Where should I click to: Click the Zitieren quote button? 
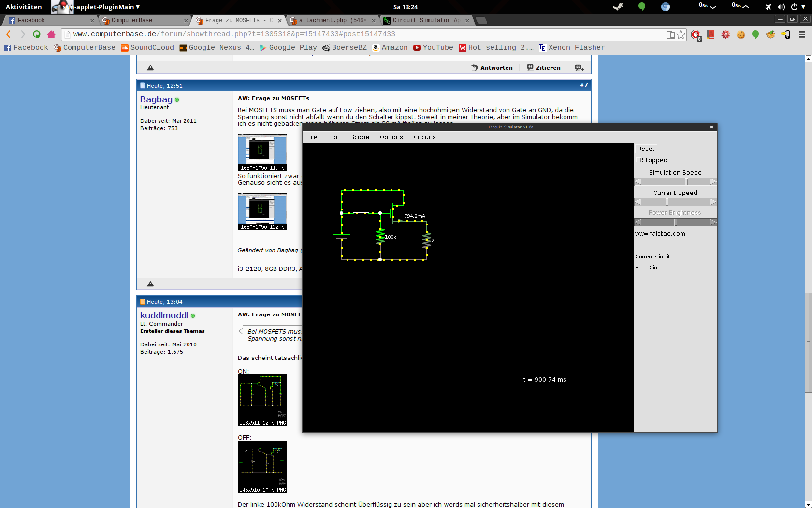click(544, 68)
